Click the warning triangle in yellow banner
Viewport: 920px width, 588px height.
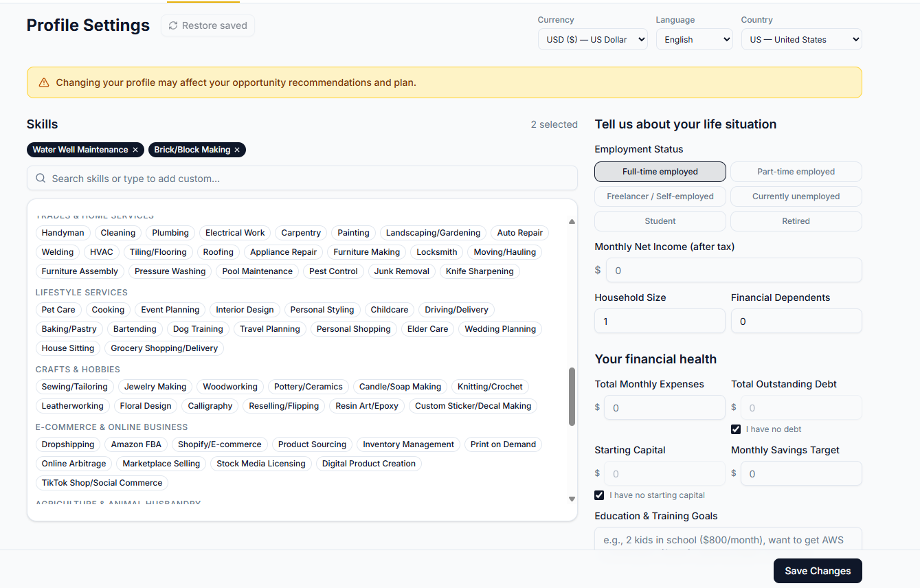click(44, 82)
